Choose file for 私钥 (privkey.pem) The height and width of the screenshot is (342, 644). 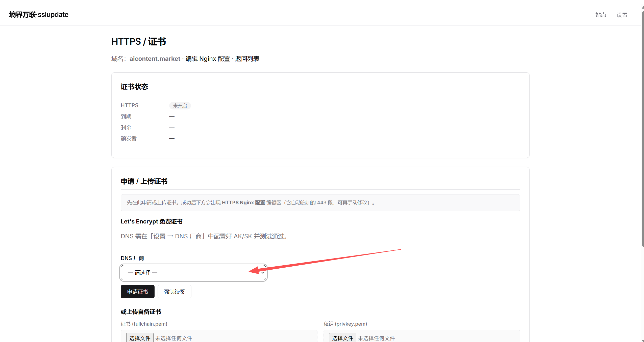342,338
